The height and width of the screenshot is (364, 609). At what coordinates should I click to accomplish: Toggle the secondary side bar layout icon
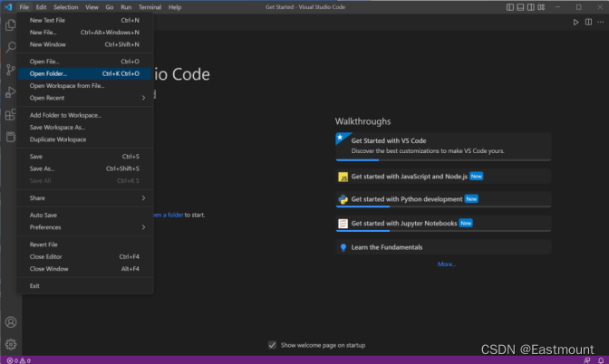[530, 7]
